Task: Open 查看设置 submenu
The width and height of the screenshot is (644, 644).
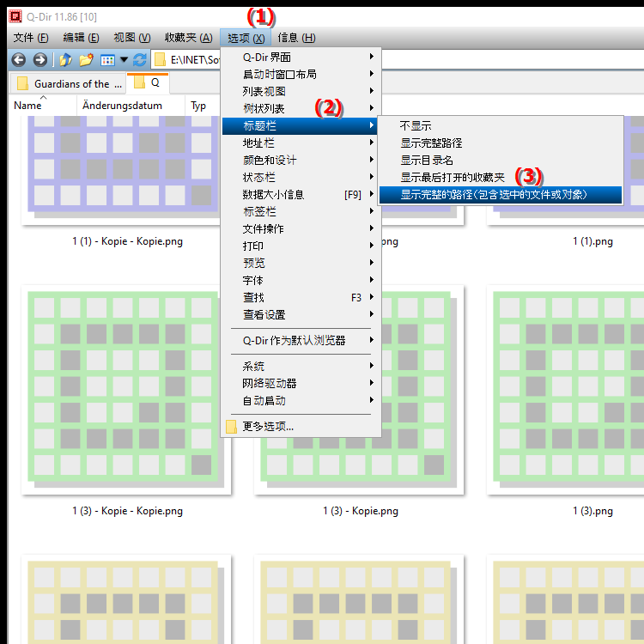Action: (301, 314)
